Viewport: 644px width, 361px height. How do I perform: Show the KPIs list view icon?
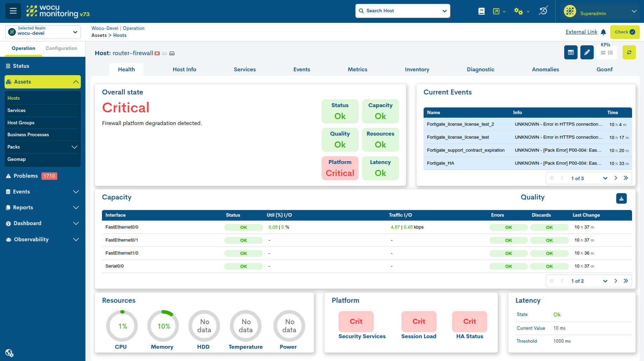pos(611,53)
